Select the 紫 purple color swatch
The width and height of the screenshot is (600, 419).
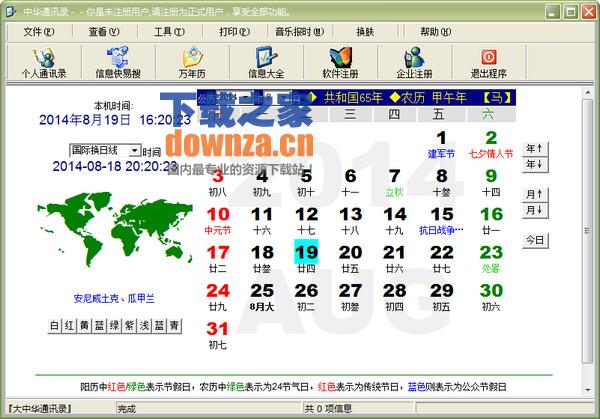130,326
